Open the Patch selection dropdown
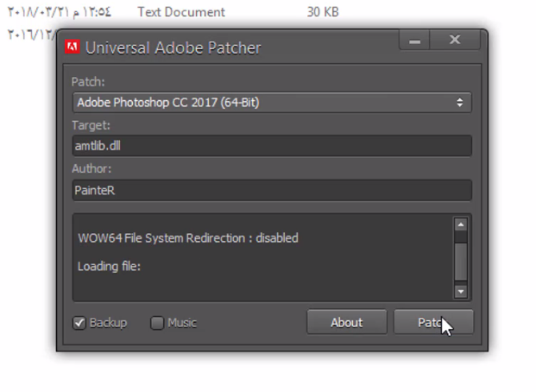 click(x=272, y=103)
